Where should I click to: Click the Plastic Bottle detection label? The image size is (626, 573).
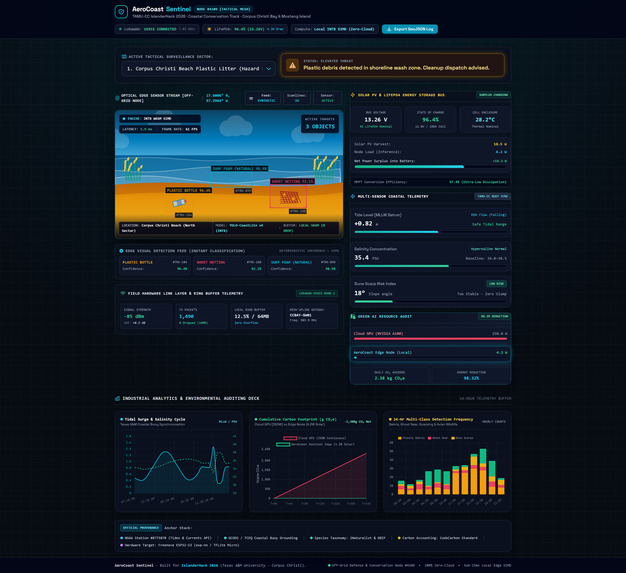tap(189, 190)
